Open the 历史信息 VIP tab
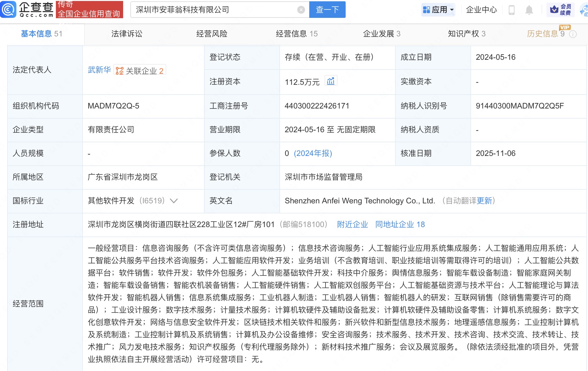 546,34
